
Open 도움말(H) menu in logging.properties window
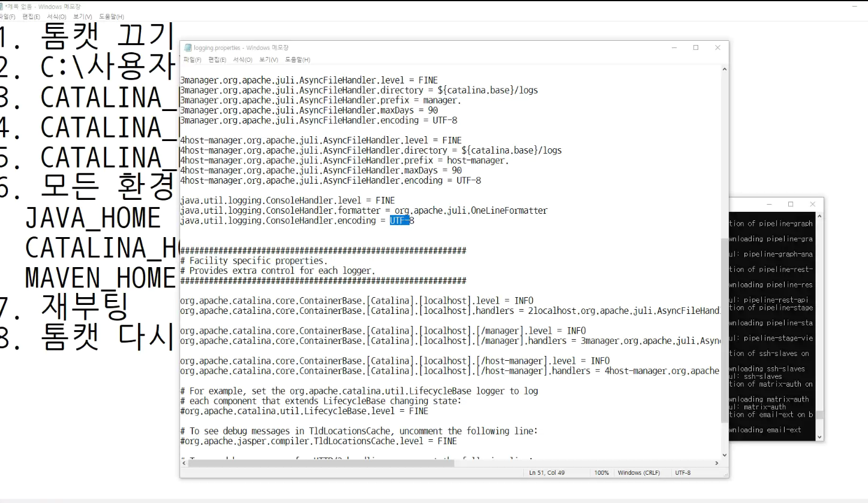pyautogui.click(x=297, y=59)
